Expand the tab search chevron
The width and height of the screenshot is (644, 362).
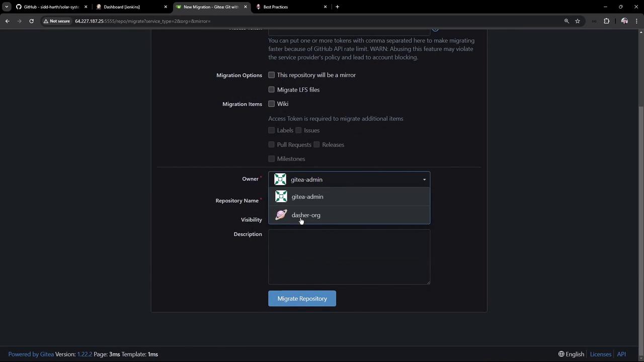click(7, 7)
